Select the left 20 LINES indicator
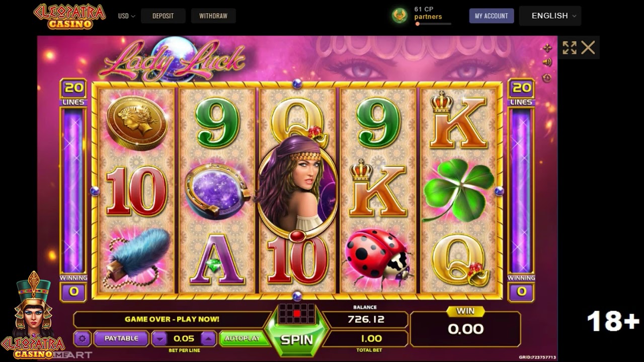This screenshot has width=644, height=362. 73,92
